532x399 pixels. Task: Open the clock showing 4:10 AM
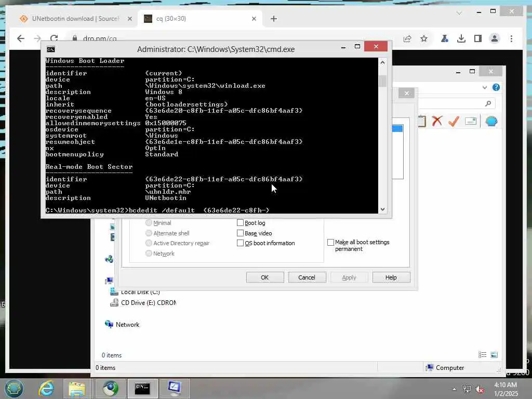point(506,389)
